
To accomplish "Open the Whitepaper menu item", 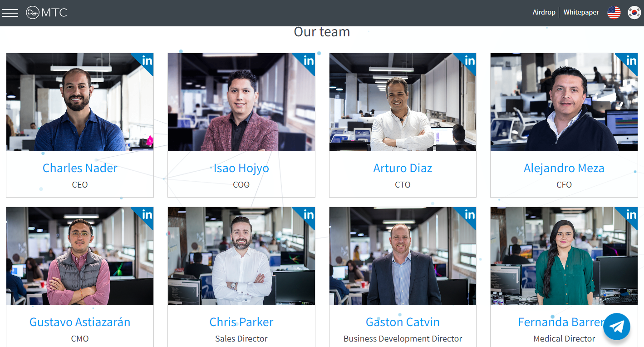I will click(x=581, y=12).
